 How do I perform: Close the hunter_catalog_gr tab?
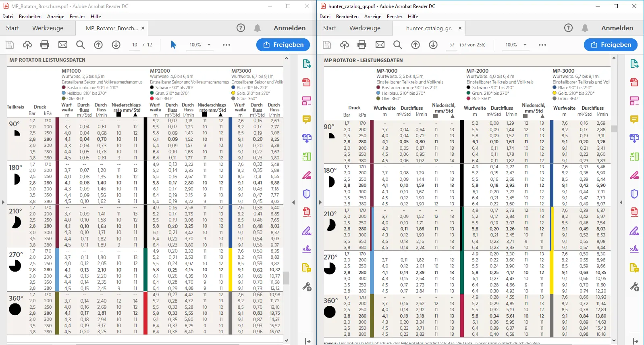pos(460,28)
